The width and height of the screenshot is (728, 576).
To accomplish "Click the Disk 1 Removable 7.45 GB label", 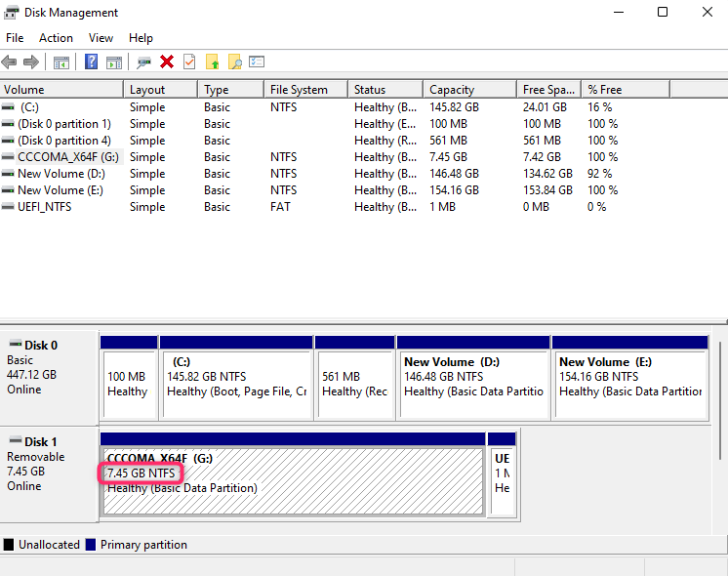I will pyautogui.click(x=49, y=473).
